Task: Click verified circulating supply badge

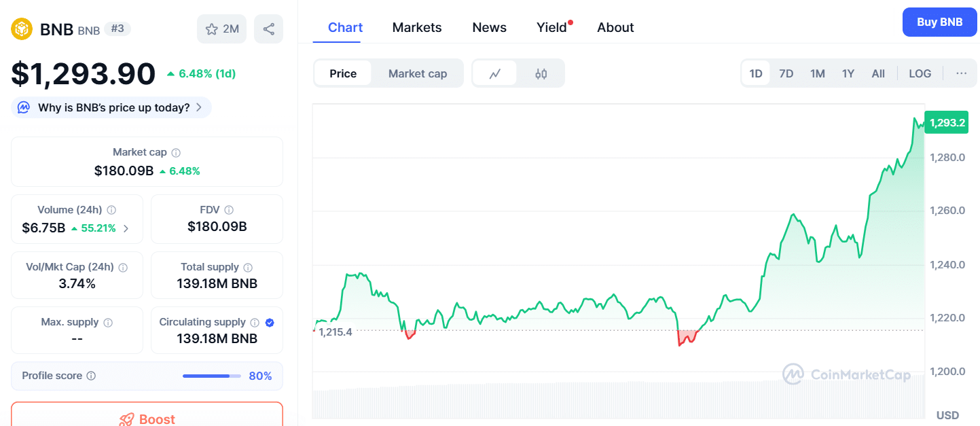Action: click(270, 323)
